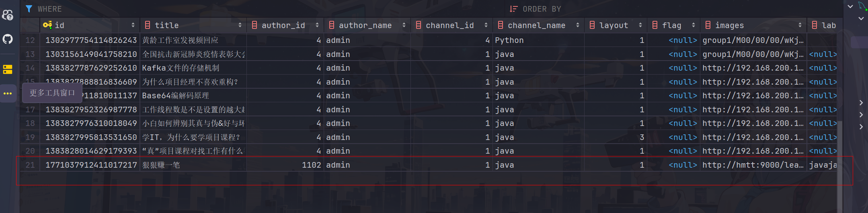Sort by the channel_id column arrows
The height and width of the screenshot is (213, 868).
pos(486,25)
